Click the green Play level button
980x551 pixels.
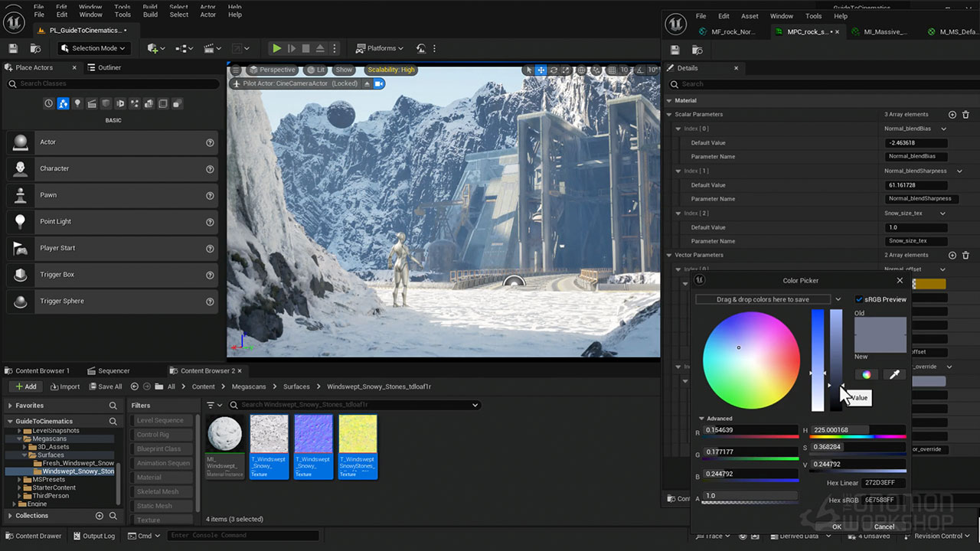(x=276, y=48)
